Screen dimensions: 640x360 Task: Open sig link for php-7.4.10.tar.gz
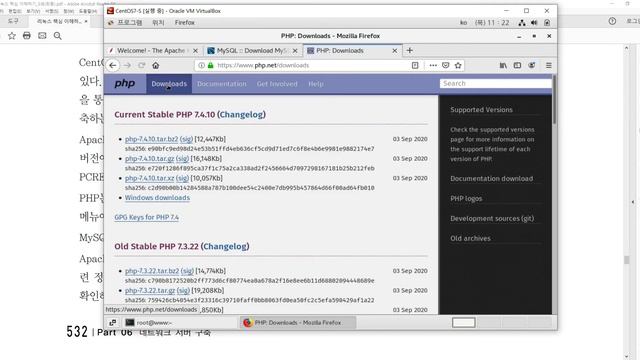pyautogui.click(x=182, y=158)
